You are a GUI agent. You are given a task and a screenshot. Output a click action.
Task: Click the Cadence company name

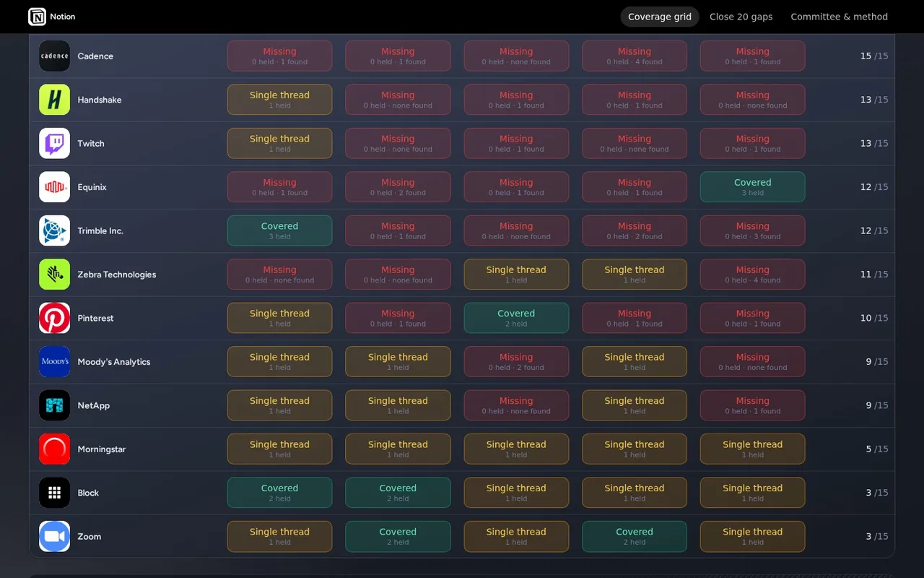pos(95,56)
